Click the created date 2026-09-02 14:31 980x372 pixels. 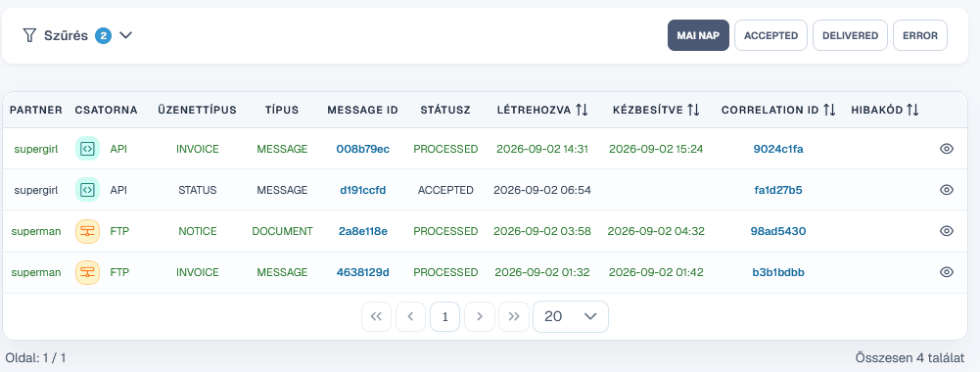(542, 149)
